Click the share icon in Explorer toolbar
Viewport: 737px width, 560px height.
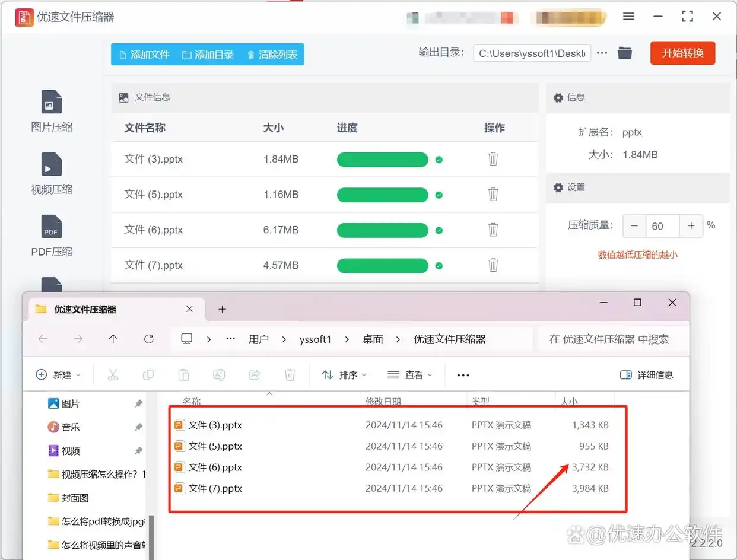(254, 374)
